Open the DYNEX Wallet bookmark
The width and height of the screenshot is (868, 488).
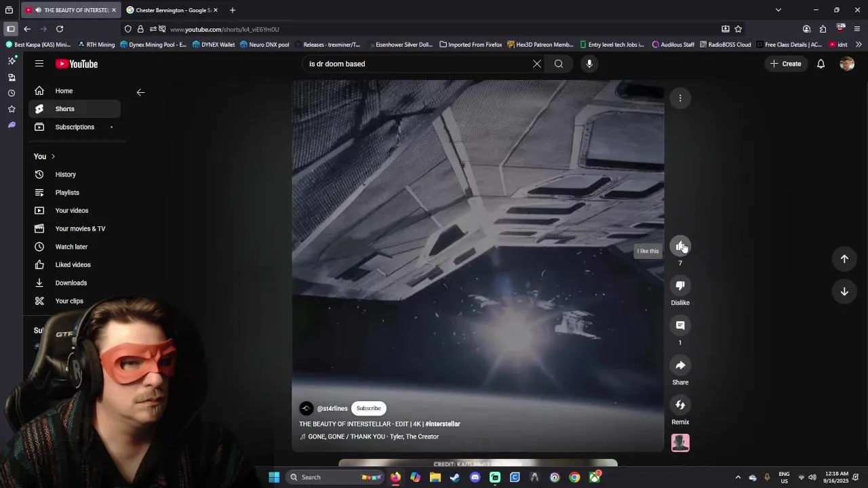pyautogui.click(x=213, y=45)
